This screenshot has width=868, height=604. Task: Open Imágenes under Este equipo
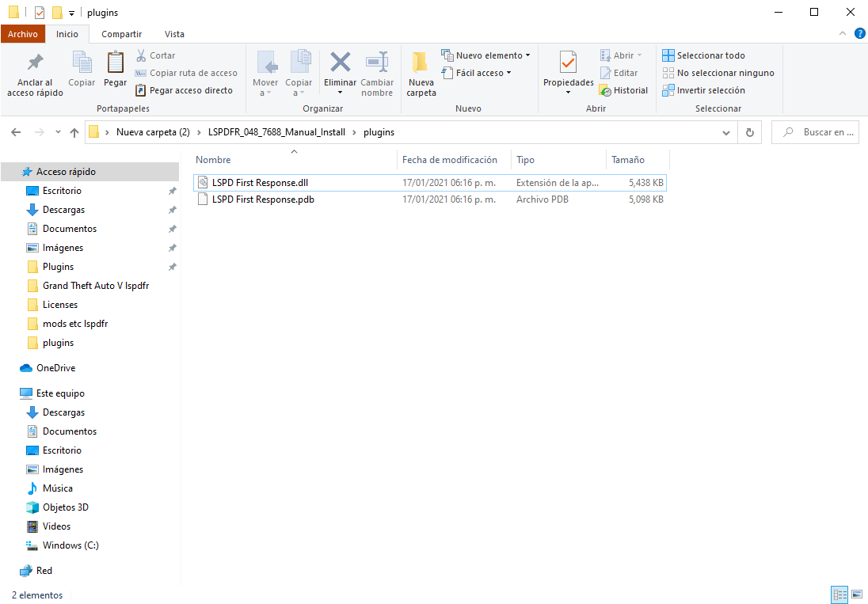click(63, 469)
